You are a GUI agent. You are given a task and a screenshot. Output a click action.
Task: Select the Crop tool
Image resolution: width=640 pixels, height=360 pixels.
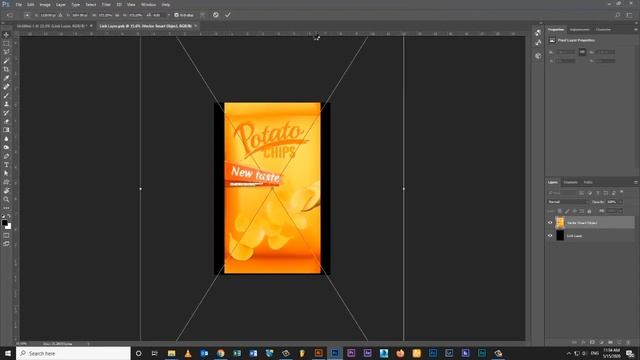6,69
